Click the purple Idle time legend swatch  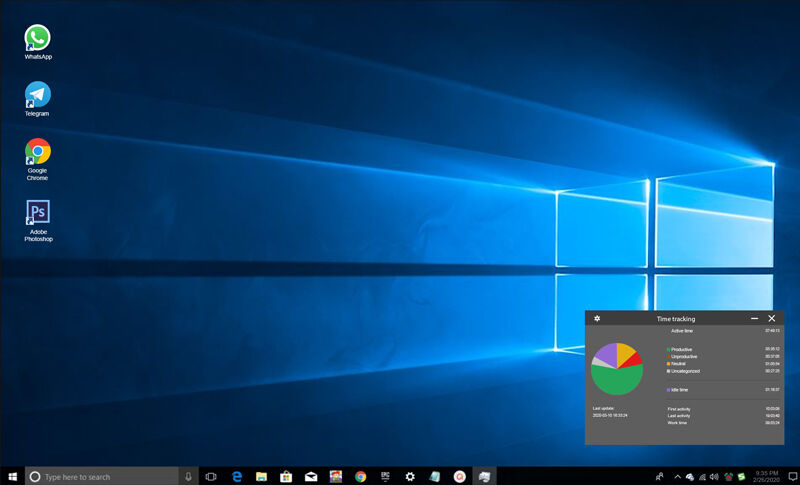point(668,389)
